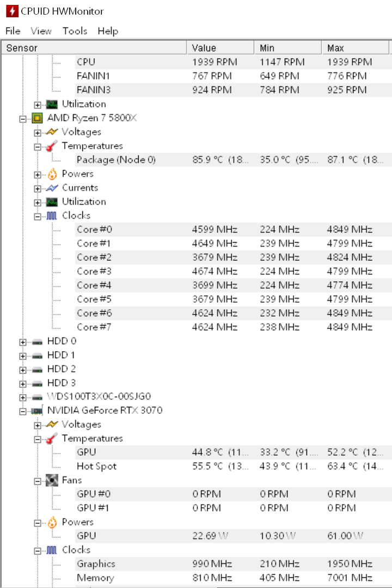This screenshot has width=392, height=588.
Task: Open the Tools menu
Action: [75, 31]
